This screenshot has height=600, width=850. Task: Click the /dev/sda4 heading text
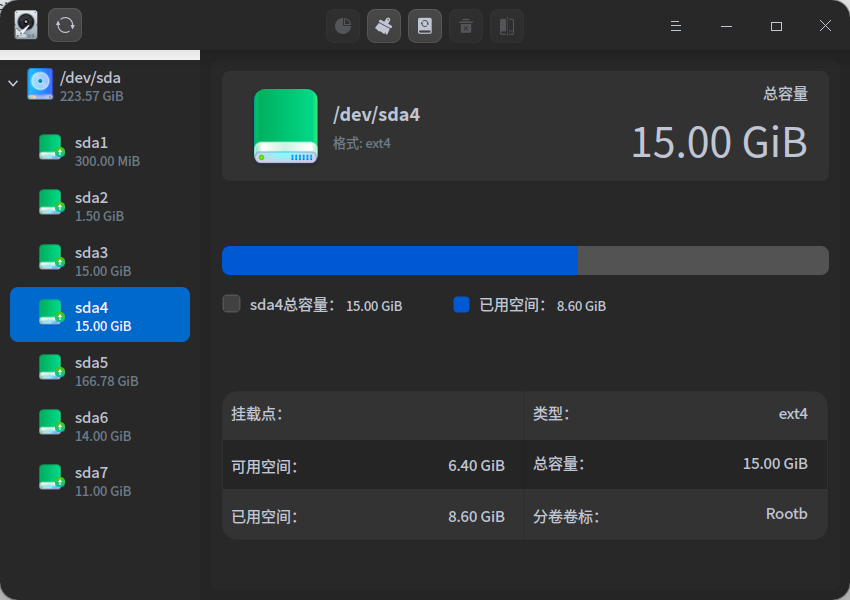pos(376,114)
